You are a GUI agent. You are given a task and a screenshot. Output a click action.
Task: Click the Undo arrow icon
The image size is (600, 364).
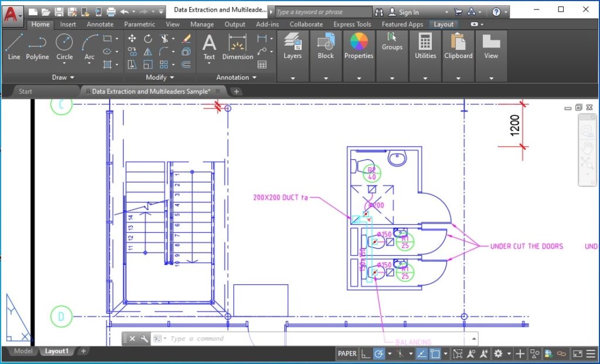coord(124,12)
